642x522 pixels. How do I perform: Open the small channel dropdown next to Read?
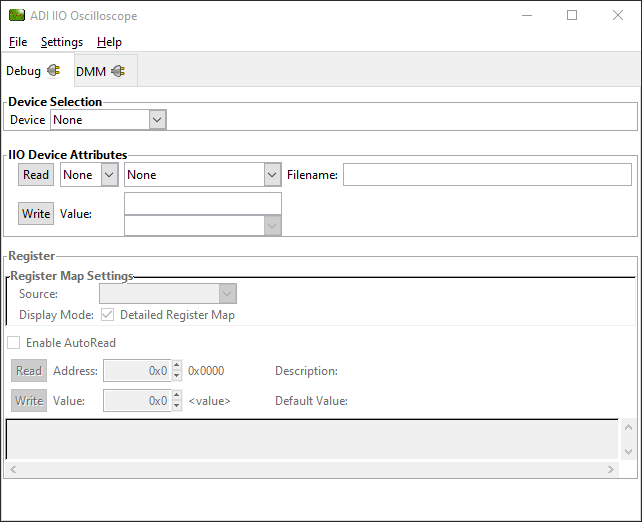click(x=109, y=175)
